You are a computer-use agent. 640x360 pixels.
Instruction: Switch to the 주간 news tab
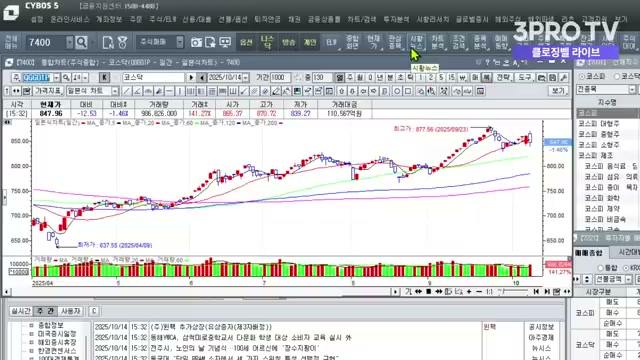click(45, 311)
